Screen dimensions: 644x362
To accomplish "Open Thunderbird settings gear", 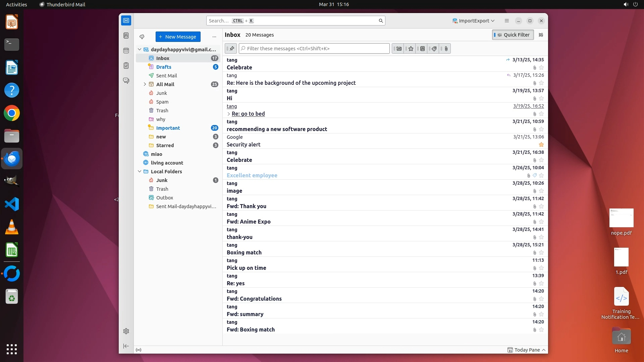I will [x=126, y=331].
